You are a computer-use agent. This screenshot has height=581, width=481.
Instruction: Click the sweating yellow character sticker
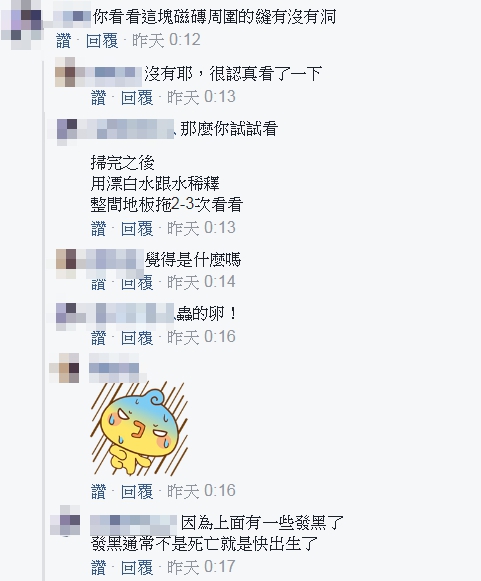[x=139, y=429]
